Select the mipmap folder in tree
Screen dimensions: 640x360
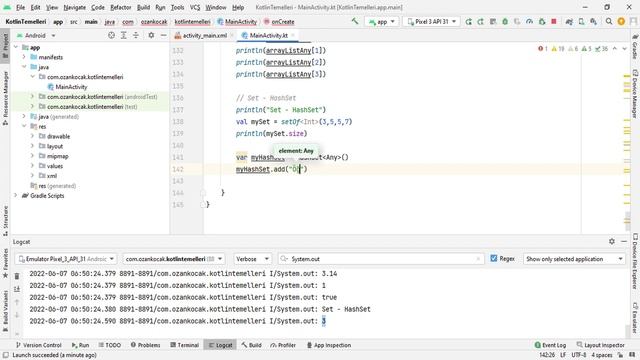(x=58, y=156)
